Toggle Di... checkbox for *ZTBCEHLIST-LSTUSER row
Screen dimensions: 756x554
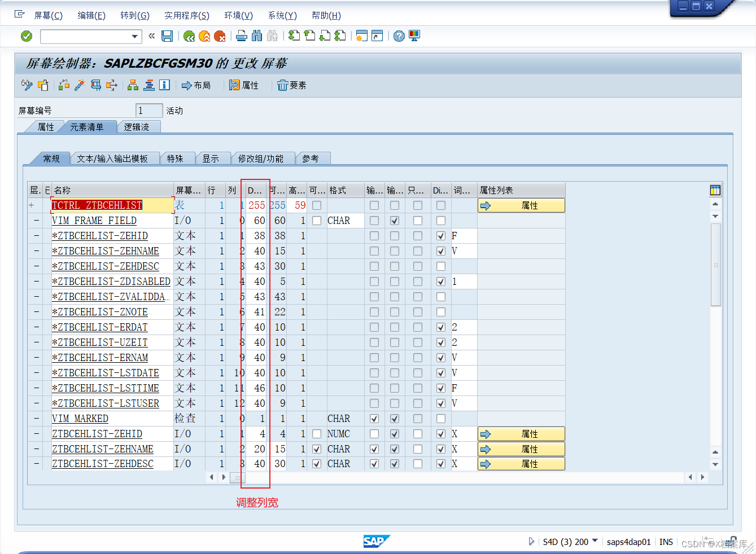tap(441, 403)
